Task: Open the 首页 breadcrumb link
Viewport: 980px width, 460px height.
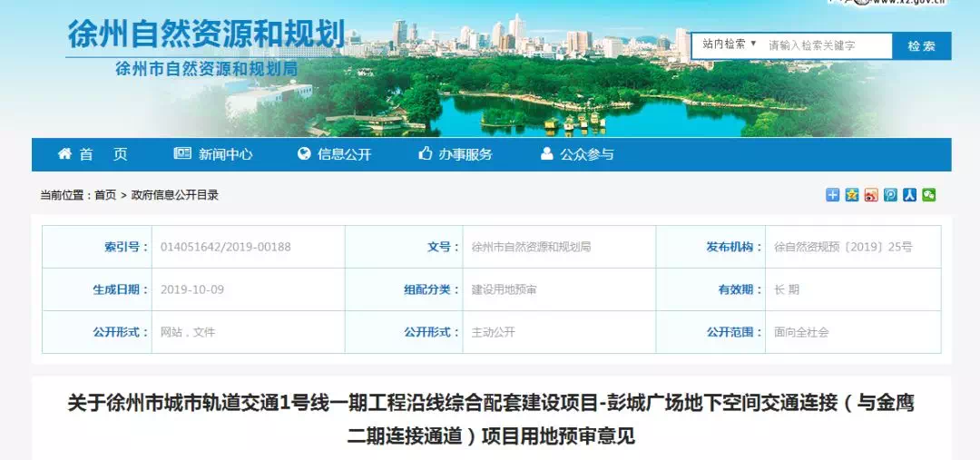Action: pyautogui.click(x=105, y=195)
